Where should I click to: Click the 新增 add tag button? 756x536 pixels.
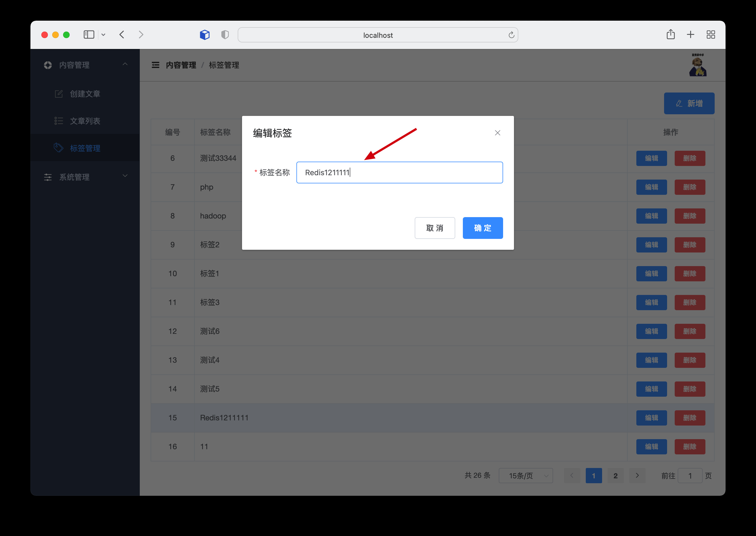pos(689,103)
